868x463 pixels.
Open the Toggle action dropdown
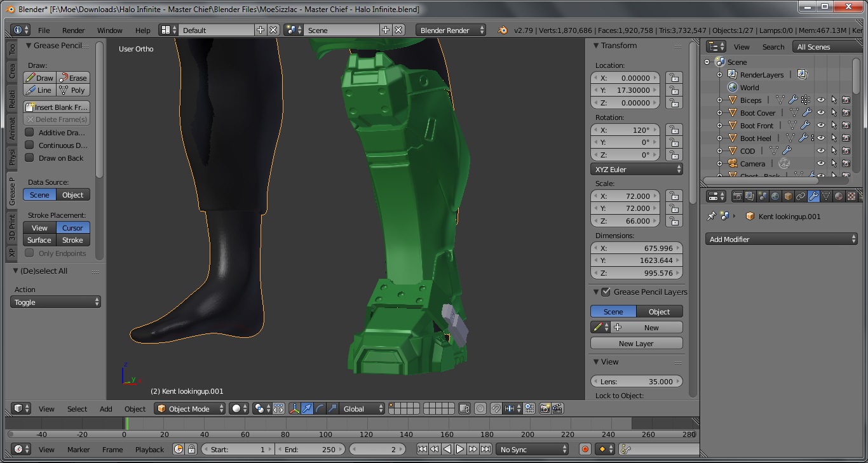tap(55, 302)
